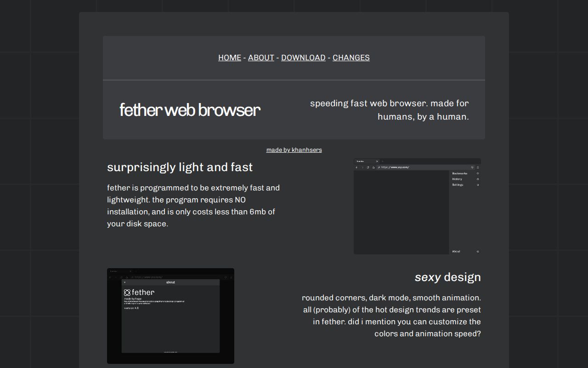The width and height of the screenshot is (588, 368).
Task: Click the 'made by khanhsers' link
Action: click(x=294, y=149)
